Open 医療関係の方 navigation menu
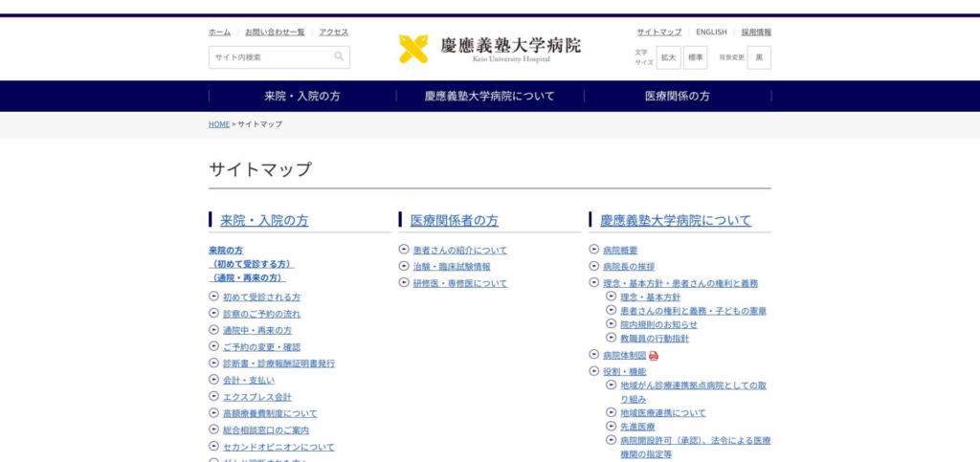Screen dimensions: 980x462 (678, 97)
